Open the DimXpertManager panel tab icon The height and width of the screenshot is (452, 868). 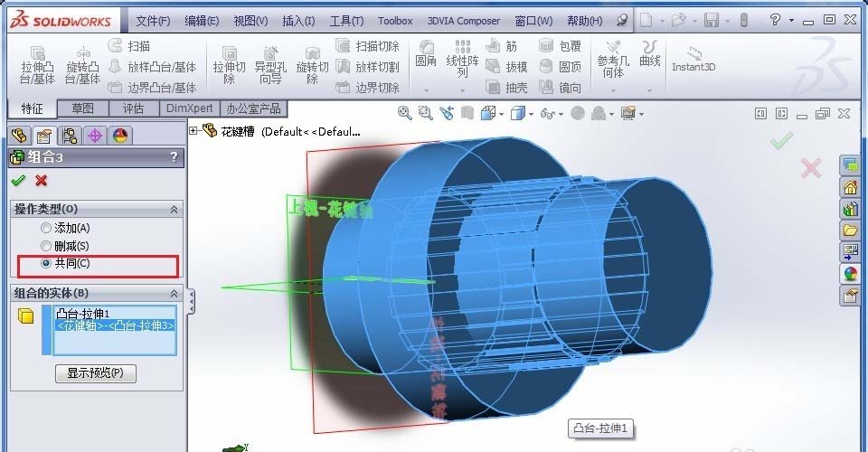click(x=95, y=136)
